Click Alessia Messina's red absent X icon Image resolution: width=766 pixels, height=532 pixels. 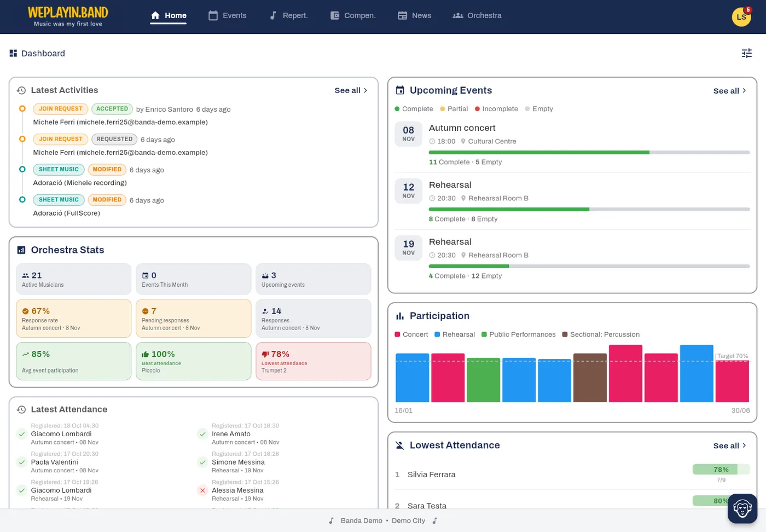click(x=202, y=490)
